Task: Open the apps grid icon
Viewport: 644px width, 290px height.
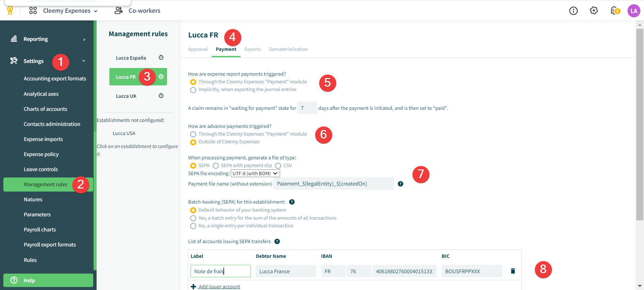Action: pyautogui.click(x=33, y=11)
